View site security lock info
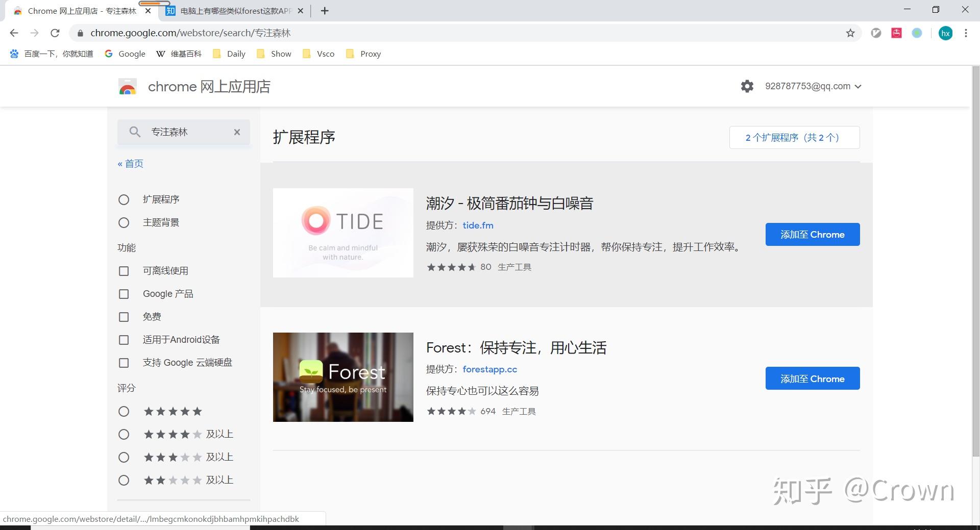 pyautogui.click(x=80, y=33)
